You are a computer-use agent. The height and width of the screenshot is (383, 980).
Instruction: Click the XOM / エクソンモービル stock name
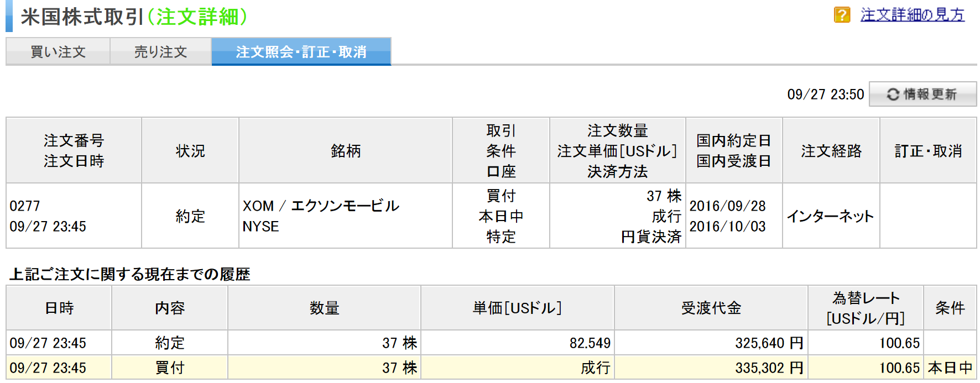(321, 206)
